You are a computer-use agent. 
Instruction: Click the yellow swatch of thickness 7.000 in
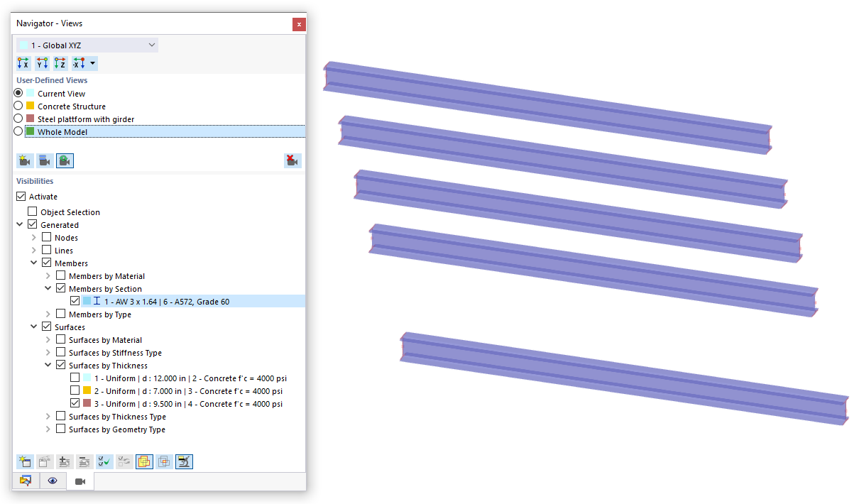tap(88, 390)
